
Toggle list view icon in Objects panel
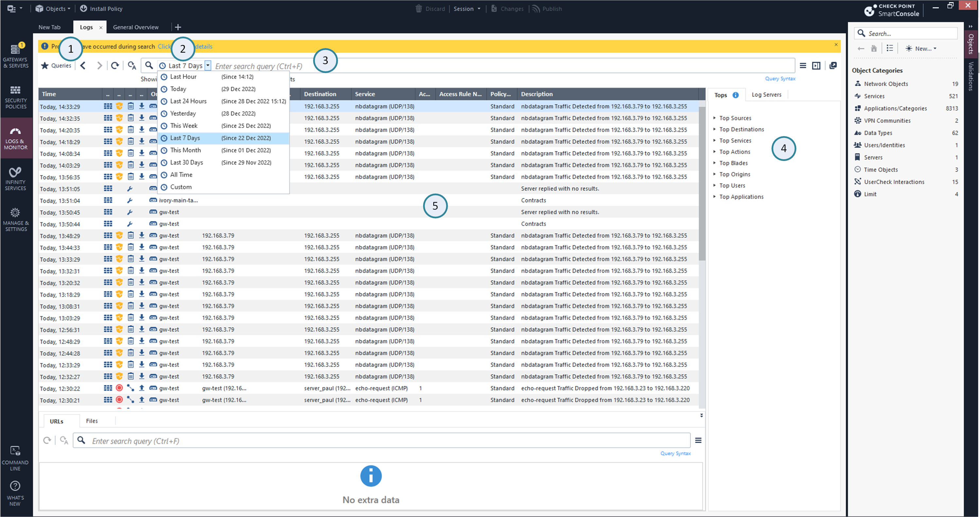pyautogui.click(x=889, y=48)
